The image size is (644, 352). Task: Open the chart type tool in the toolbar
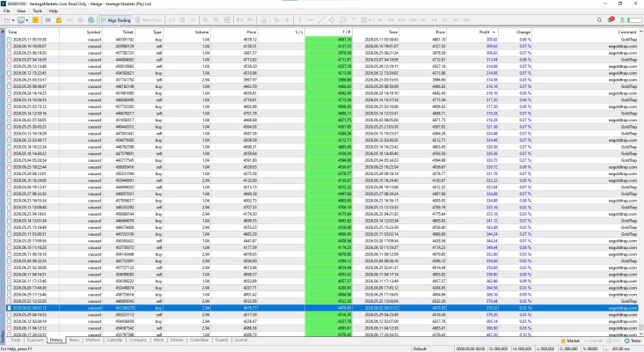coord(7,19)
